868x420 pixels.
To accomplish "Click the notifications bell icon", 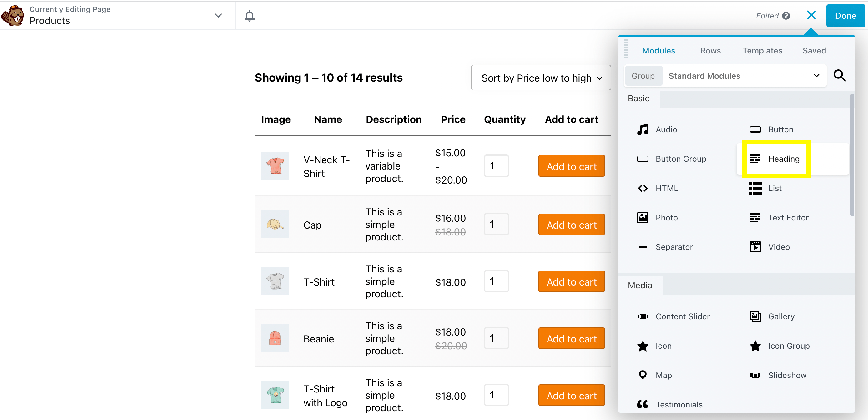I will [x=249, y=16].
